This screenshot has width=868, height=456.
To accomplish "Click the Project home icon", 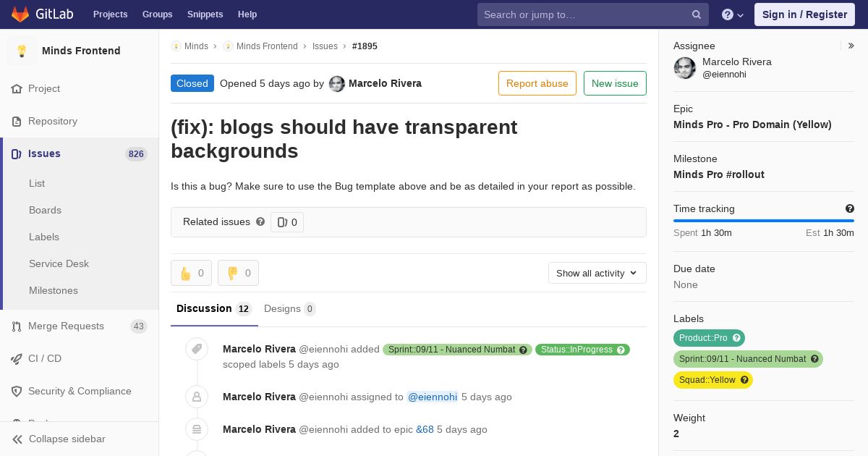I will pos(17,88).
